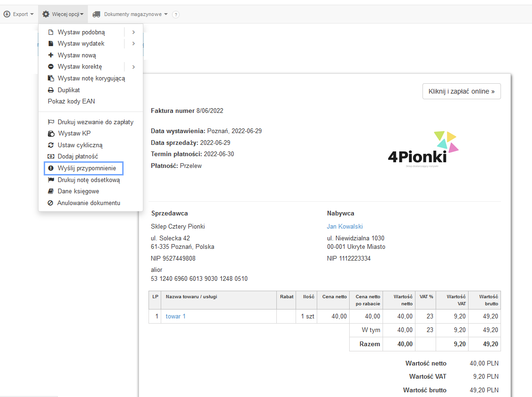Choose Drukuj wezwanie do zapłaty

point(91,122)
